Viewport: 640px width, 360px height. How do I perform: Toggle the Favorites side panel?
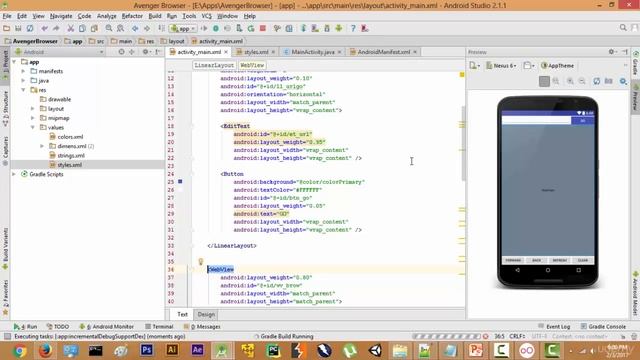pyautogui.click(x=5, y=298)
